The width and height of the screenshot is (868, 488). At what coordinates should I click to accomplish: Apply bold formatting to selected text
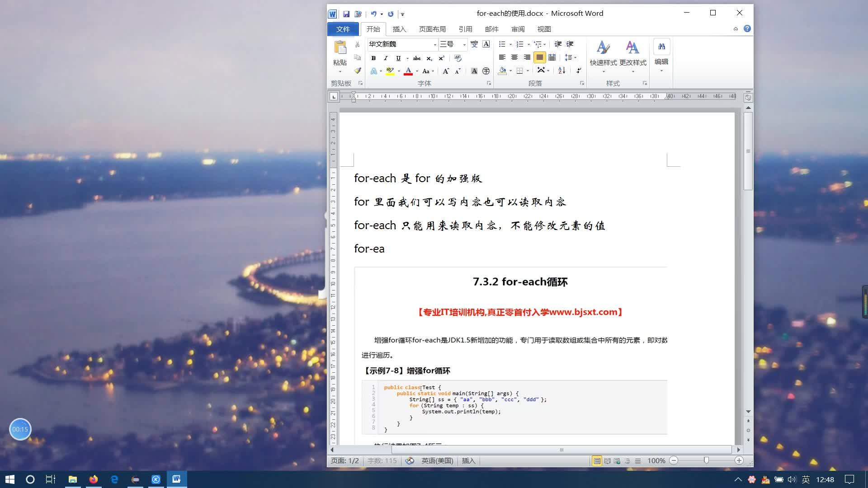click(x=373, y=58)
